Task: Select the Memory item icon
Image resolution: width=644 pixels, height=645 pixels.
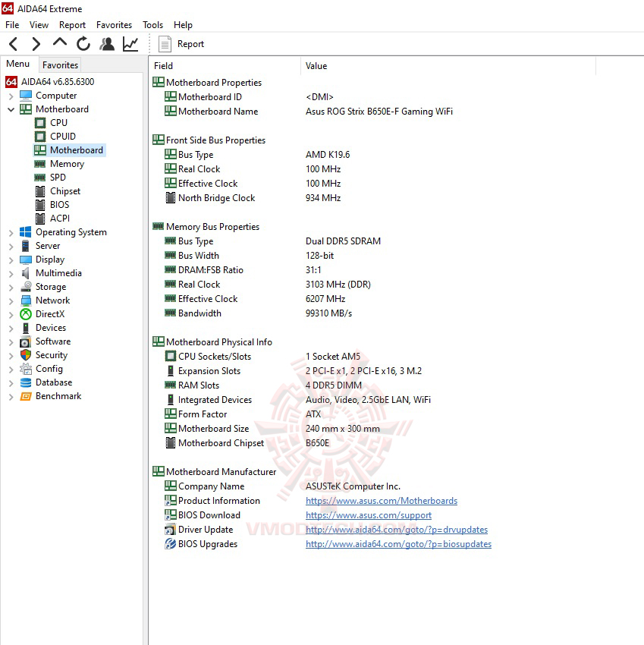Action: (x=40, y=164)
